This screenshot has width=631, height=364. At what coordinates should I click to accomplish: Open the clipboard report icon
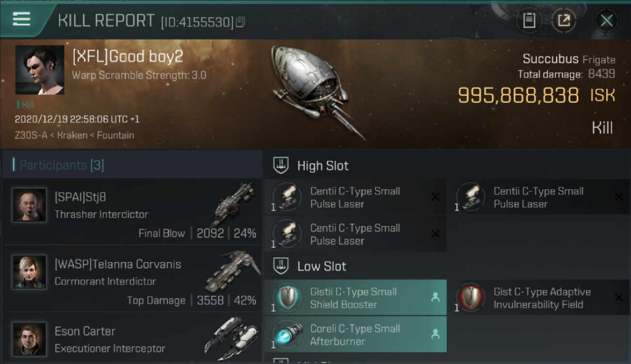pyautogui.click(x=529, y=21)
